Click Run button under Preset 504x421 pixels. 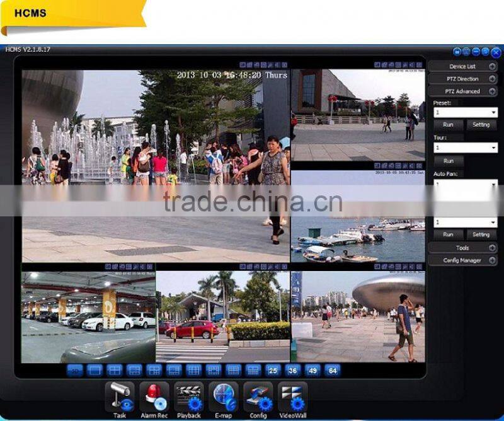448,125
